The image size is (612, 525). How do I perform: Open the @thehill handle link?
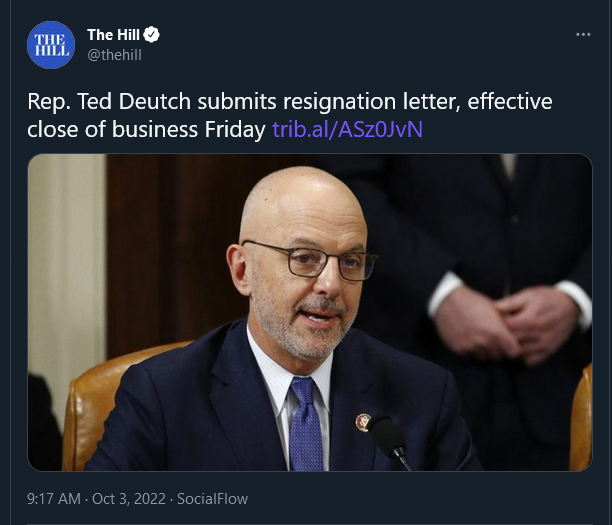114,55
